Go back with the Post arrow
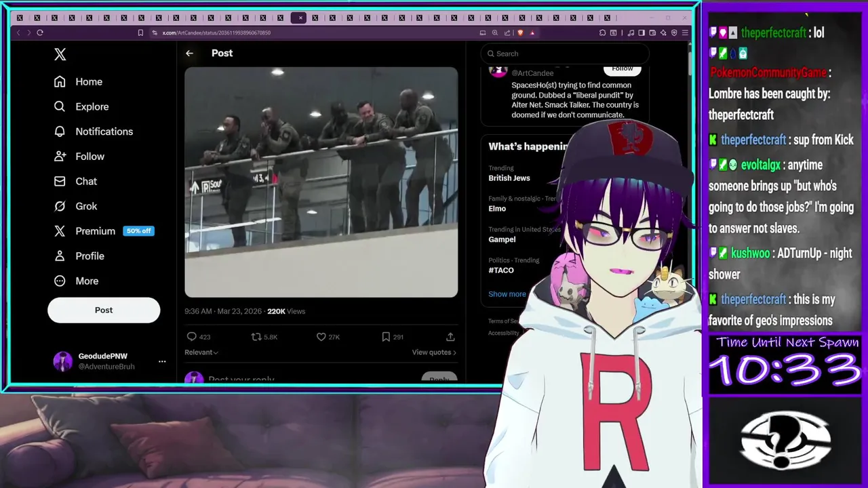The image size is (868, 488). tap(189, 53)
